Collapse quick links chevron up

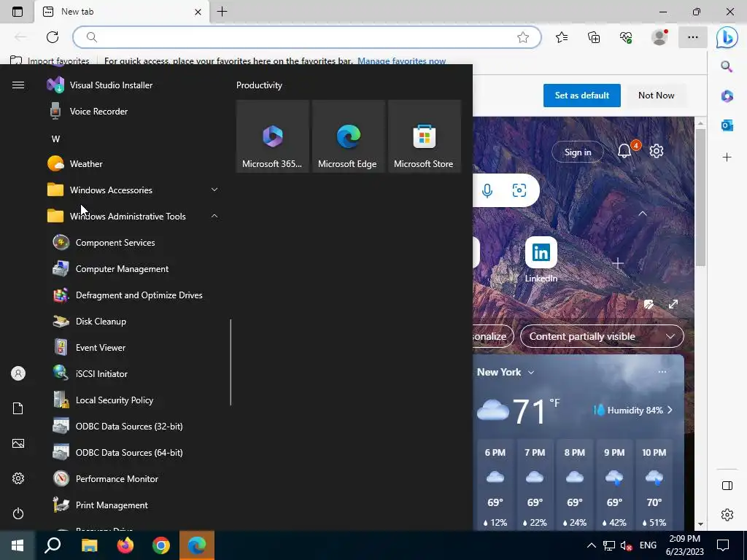pyautogui.click(x=643, y=214)
